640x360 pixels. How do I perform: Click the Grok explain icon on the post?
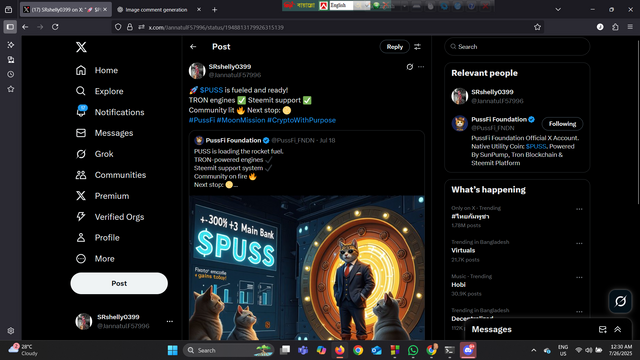(x=409, y=67)
